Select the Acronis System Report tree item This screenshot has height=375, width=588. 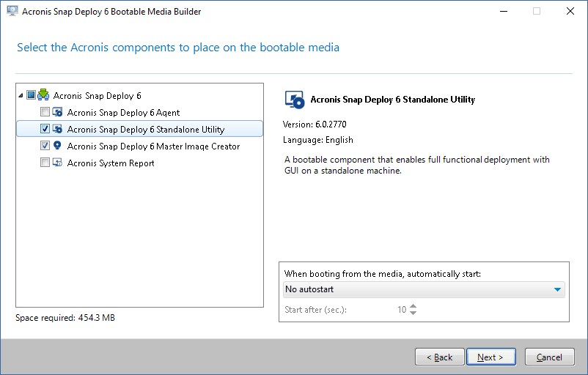tap(111, 163)
